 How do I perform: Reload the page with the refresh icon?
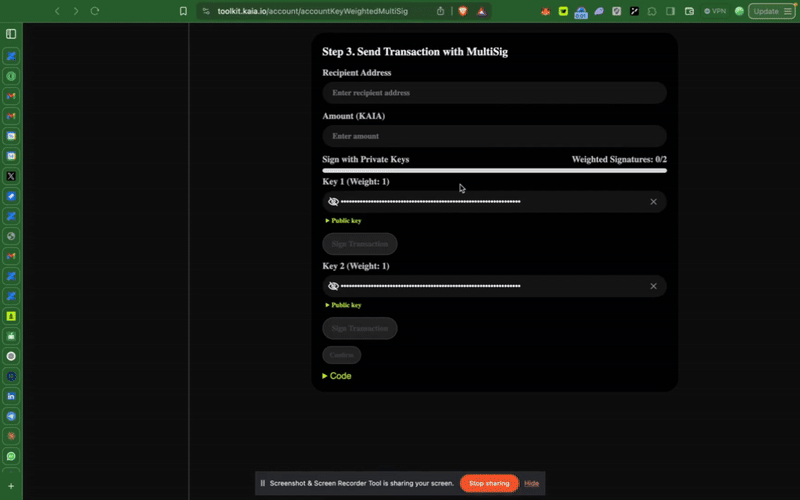(x=95, y=11)
